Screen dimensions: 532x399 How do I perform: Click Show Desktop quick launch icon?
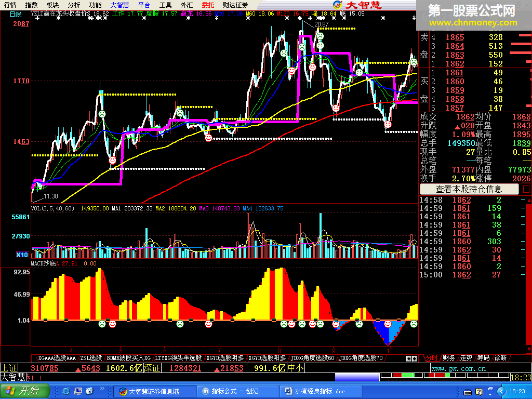(x=78, y=391)
